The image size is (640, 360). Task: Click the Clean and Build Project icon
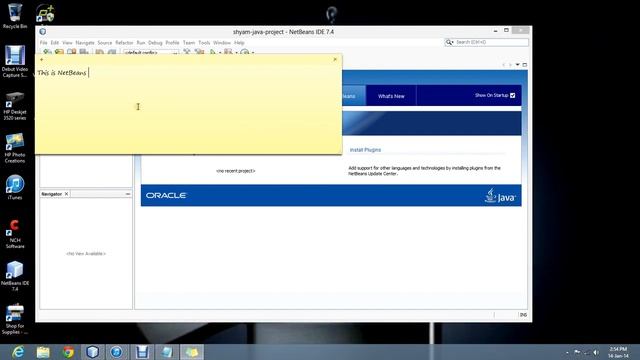[x=199, y=52]
